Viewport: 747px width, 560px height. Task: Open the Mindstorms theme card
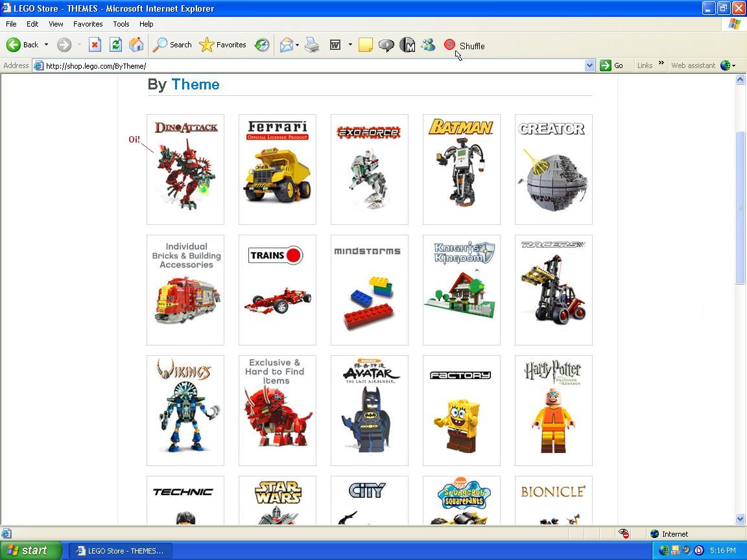369,290
